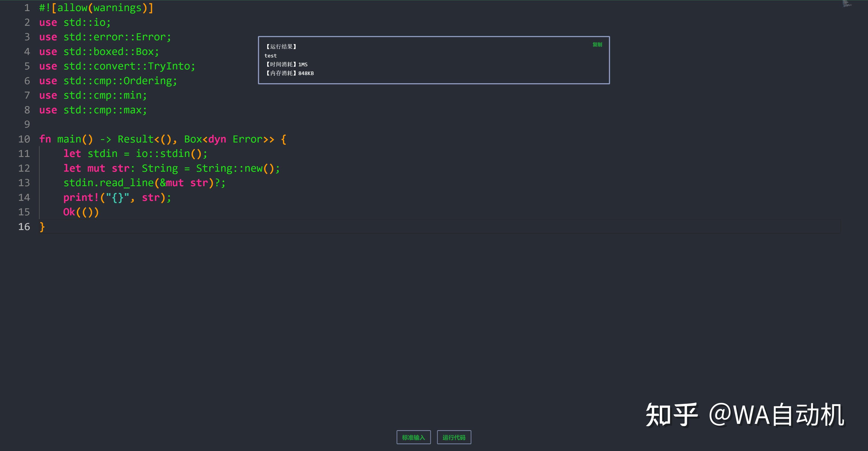Click the Ok(()) expression on line 15
The image size is (868, 451).
(x=81, y=212)
